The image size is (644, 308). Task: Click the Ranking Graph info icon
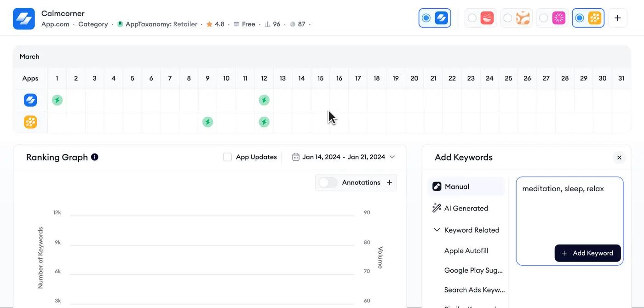95,157
